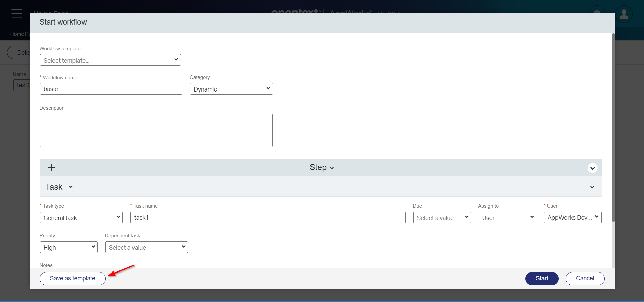This screenshot has width=644, height=302.
Task: Open the Step type dropdown
Action: [x=321, y=167]
